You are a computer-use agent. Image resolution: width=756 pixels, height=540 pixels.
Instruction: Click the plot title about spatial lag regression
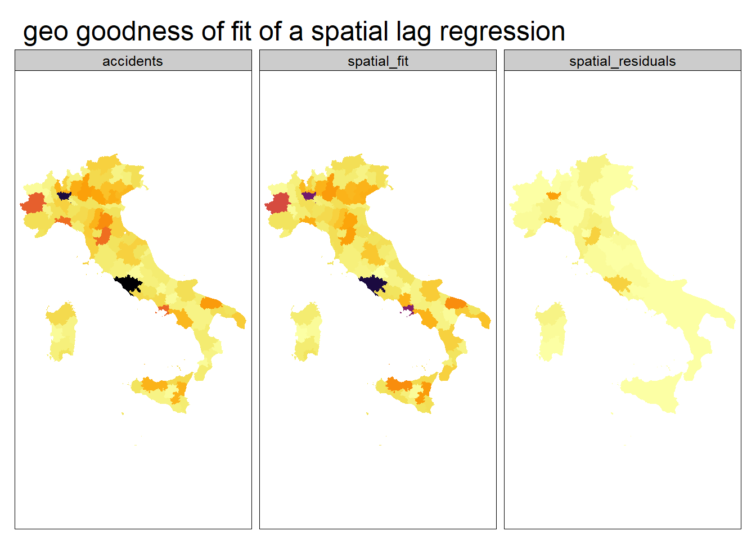[x=294, y=31]
